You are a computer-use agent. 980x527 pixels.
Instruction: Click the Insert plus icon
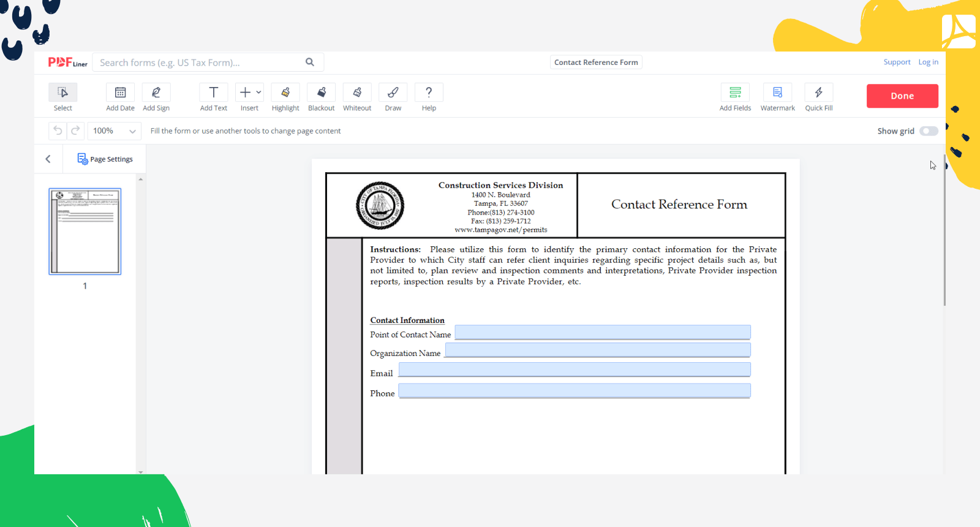click(245, 93)
